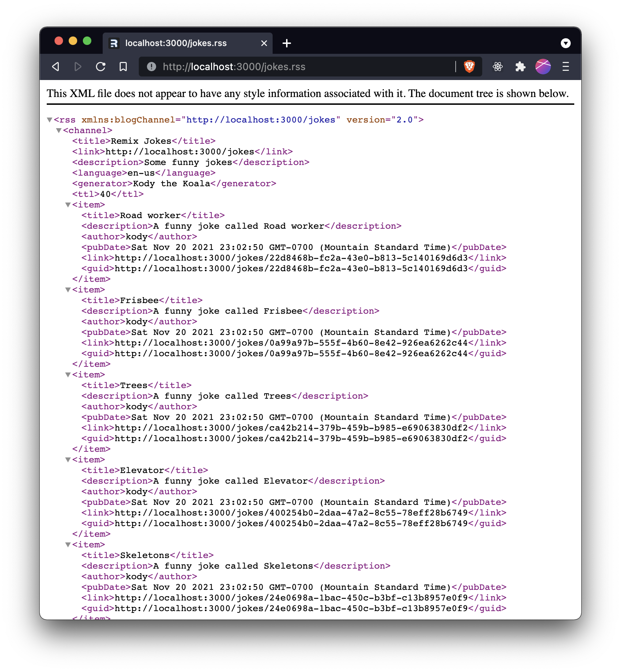Collapse the channel element
Viewport: 621px width, 672px height.
[x=58, y=130]
